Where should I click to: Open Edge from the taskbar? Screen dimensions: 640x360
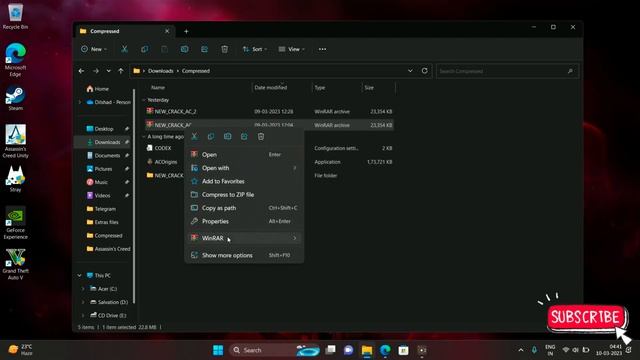[385, 350]
